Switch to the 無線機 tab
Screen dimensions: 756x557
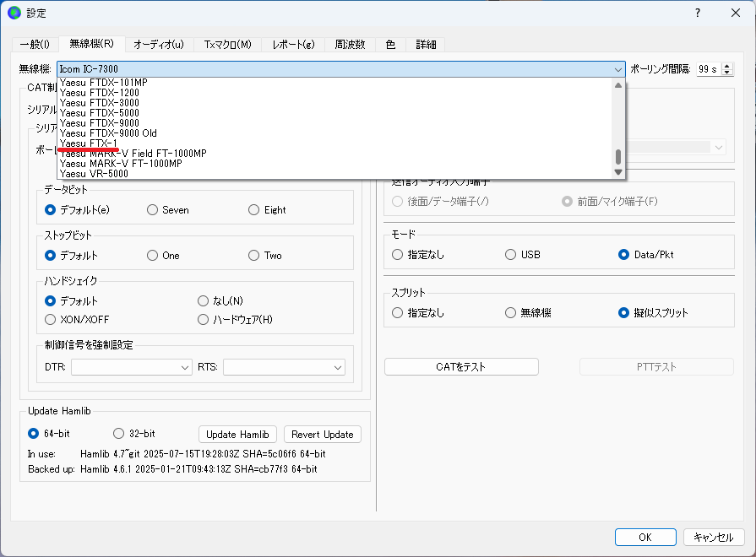tap(91, 44)
